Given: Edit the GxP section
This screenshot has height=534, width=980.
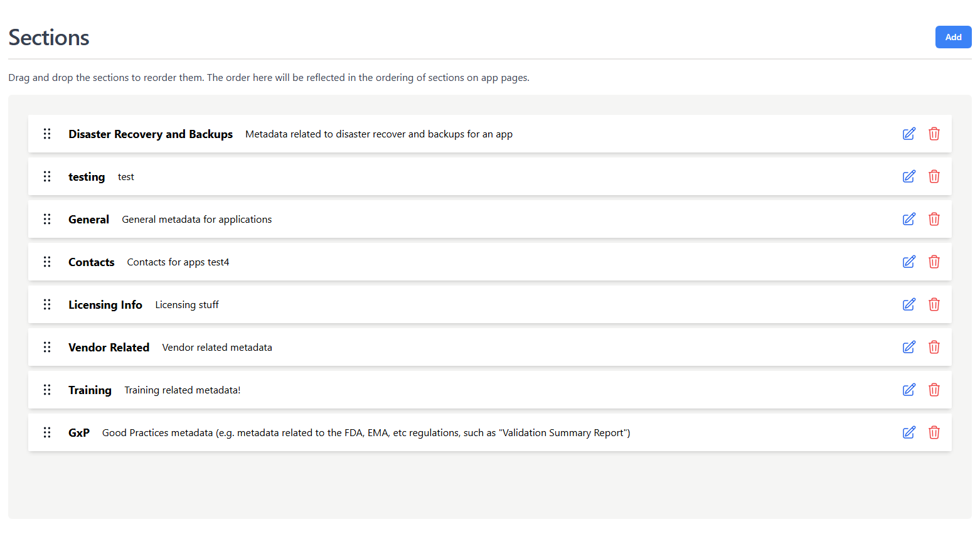Looking at the screenshot, I should pos(908,432).
